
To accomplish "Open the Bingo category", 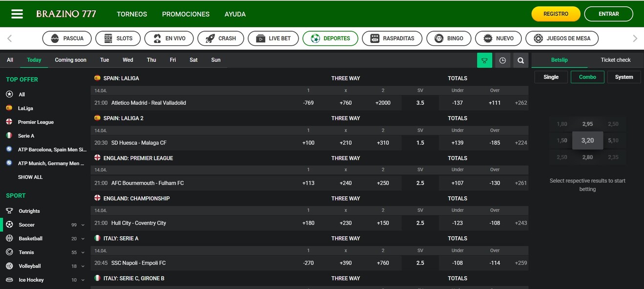I will [x=449, y=38].
